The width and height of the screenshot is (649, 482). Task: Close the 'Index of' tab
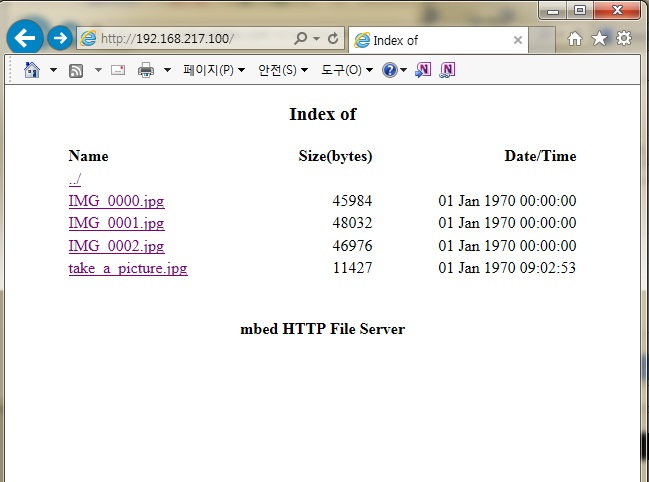[x=517, y=40]
